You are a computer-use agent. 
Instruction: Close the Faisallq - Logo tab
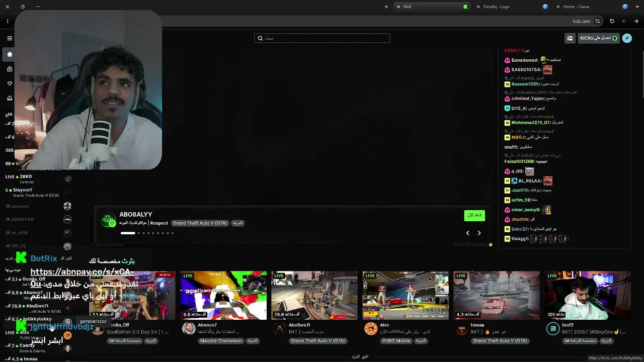[x=478, y=7]
